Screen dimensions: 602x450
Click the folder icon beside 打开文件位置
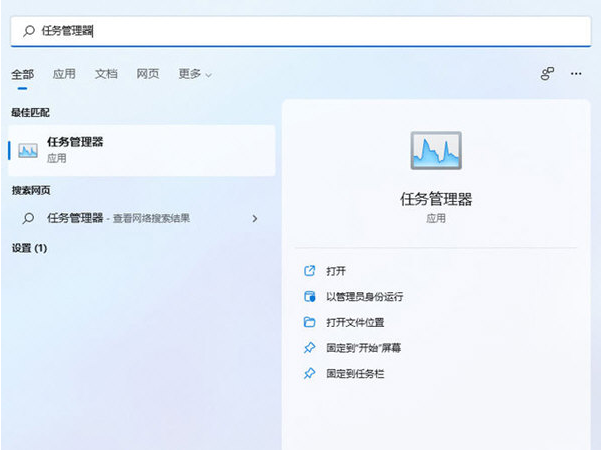(309, 322)
